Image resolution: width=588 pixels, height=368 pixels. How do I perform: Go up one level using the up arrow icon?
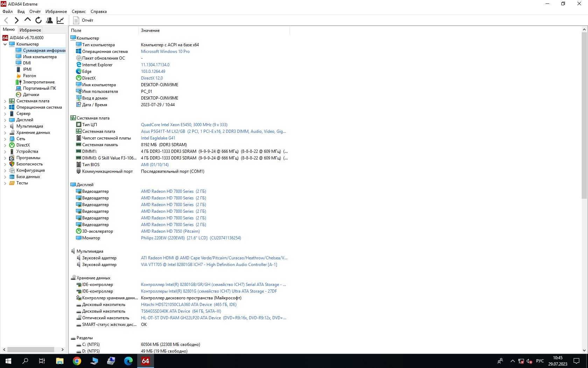click(27, 20)
